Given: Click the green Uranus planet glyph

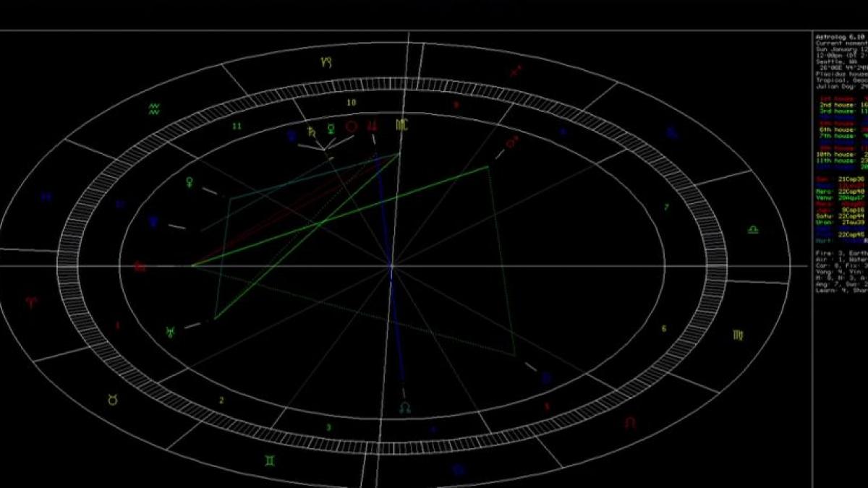Looking at the screenshot, I should pyautogui.click(x=170, y=331).
